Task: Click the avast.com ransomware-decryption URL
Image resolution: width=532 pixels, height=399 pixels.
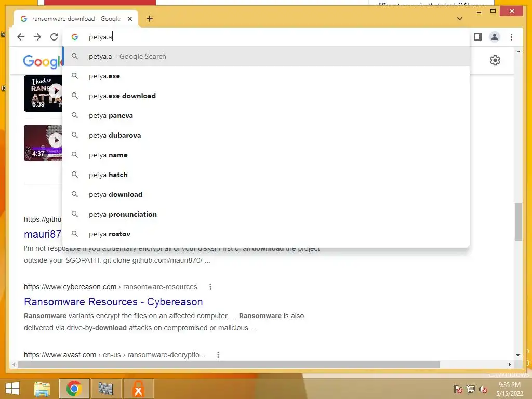Action: (x=114, y=355)
